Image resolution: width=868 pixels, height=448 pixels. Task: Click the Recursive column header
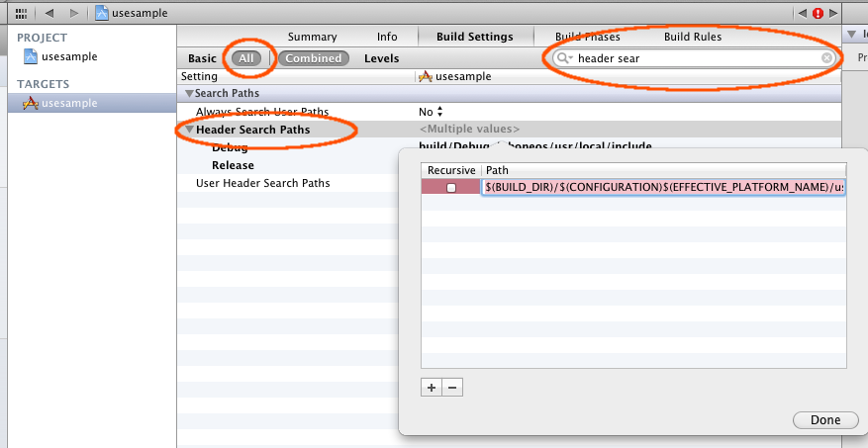point(450,170)
